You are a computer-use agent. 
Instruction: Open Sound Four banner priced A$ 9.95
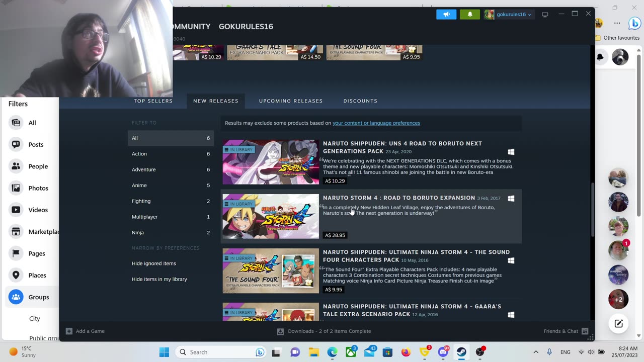(374, 52)
